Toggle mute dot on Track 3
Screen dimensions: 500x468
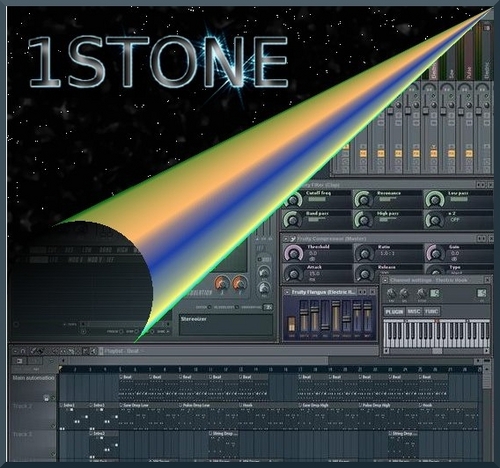click(53, 454)
